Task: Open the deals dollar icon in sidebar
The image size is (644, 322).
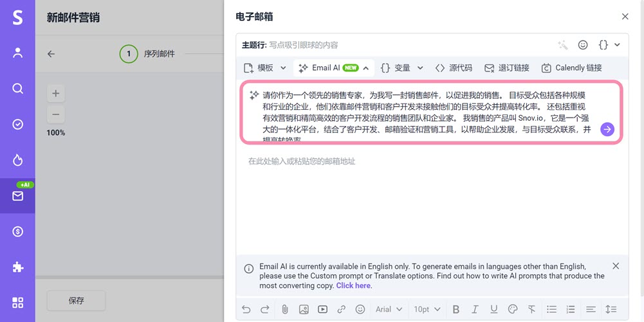Action: (17, 232)
